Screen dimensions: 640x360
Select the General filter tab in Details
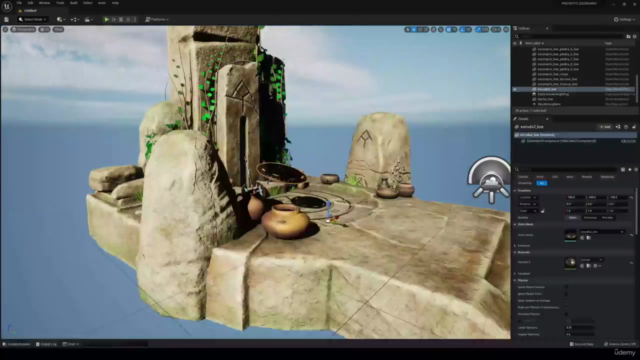523,177
